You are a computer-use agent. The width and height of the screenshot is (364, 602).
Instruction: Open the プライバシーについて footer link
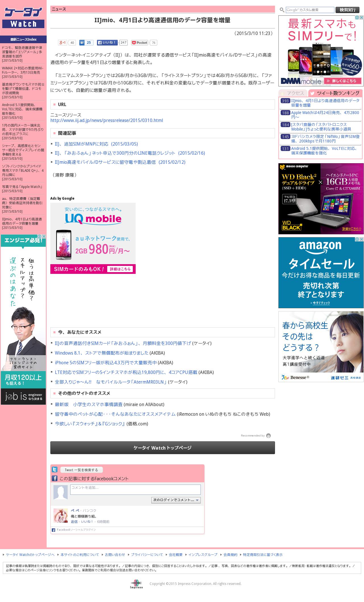(x=147, y=555)
